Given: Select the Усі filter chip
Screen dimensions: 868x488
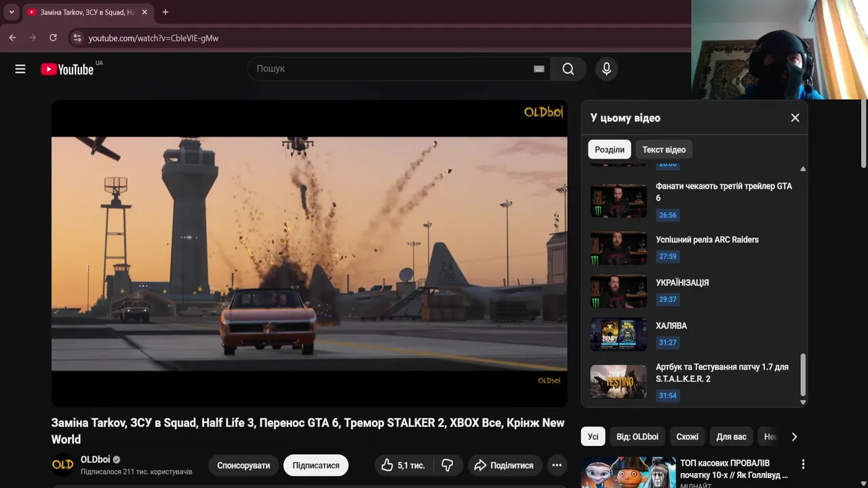Looking at the screenshot, I should point(593,436).
